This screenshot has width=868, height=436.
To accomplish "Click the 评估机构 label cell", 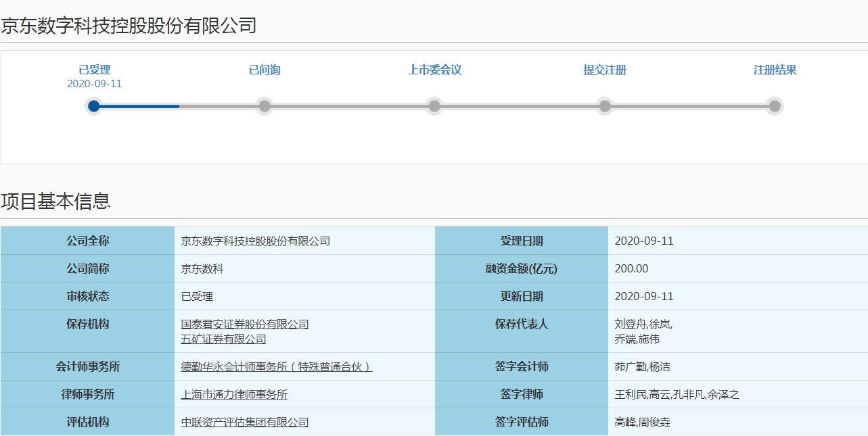I will point(87,422).
